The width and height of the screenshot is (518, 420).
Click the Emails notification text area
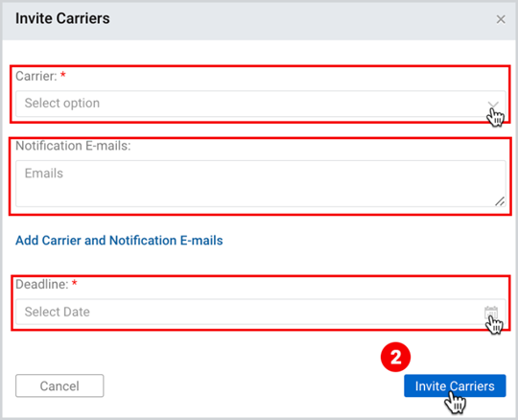261,183
